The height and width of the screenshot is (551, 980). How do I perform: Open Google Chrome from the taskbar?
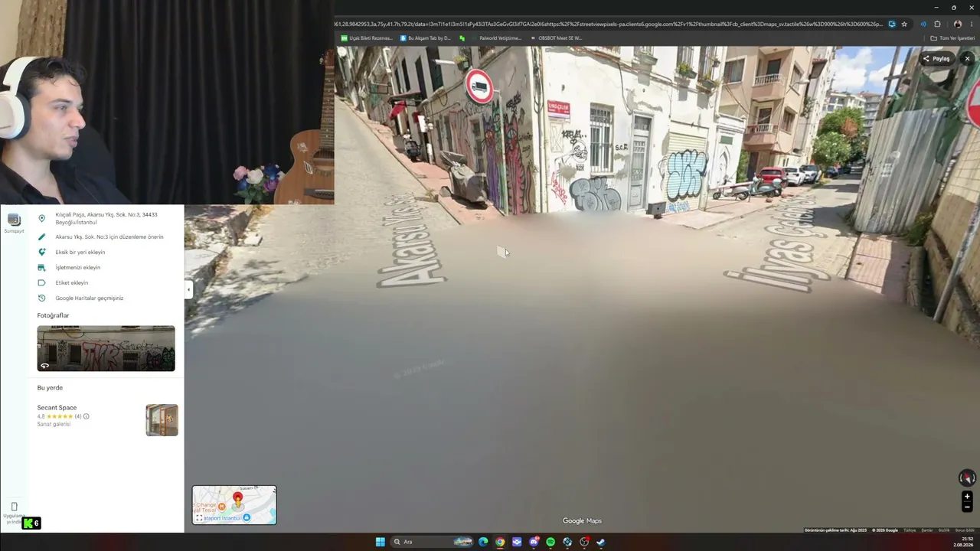(x=500, y=542)
